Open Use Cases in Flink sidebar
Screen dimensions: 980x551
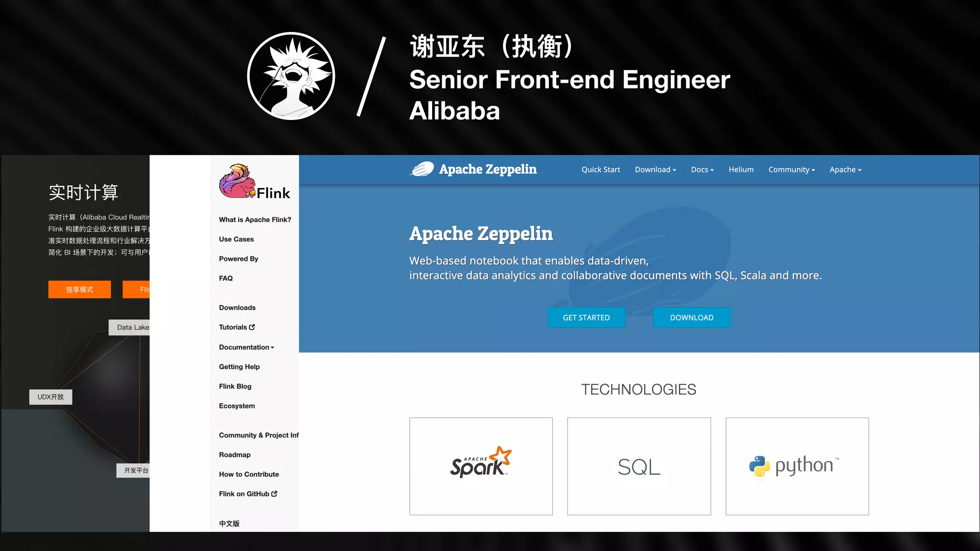pos(236,239)
